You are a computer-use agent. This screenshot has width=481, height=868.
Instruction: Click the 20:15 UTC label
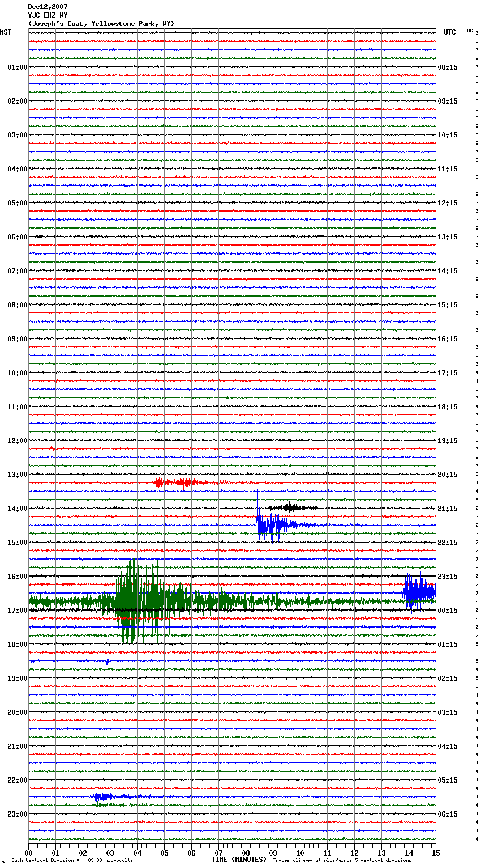pyautogui.click(x=448, y=475)
